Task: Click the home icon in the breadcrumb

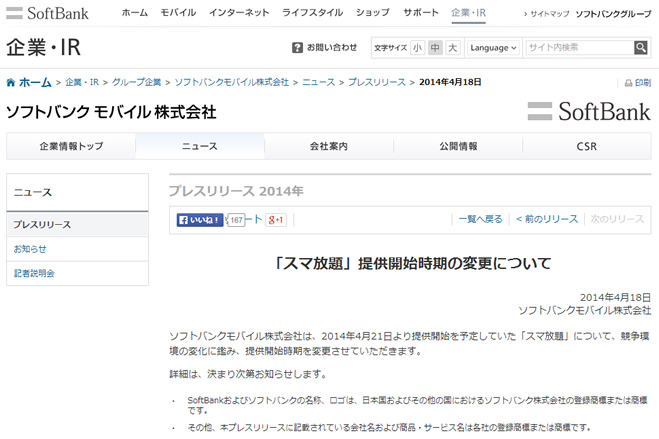Action: point(11,82)
